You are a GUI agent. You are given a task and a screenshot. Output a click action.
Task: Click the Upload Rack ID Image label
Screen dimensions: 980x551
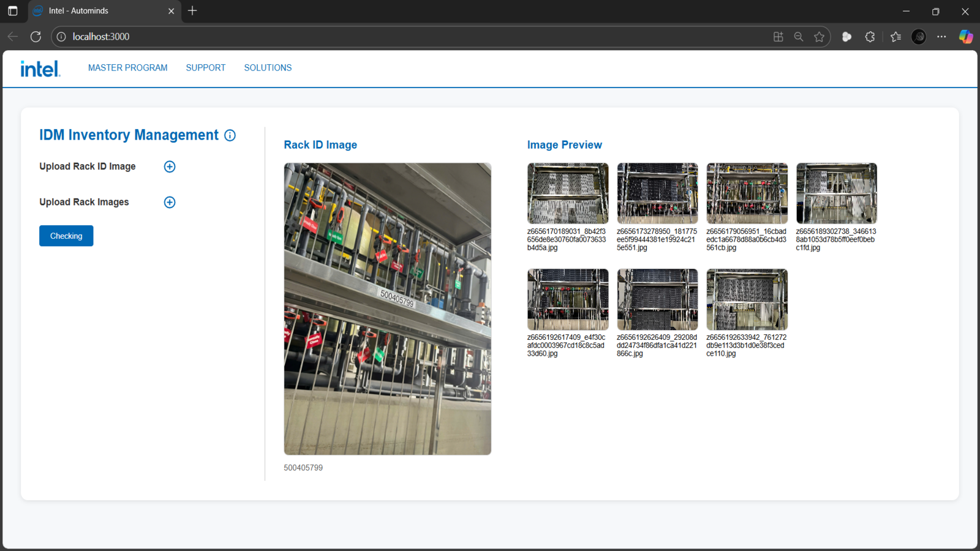(x=88, y=167)
